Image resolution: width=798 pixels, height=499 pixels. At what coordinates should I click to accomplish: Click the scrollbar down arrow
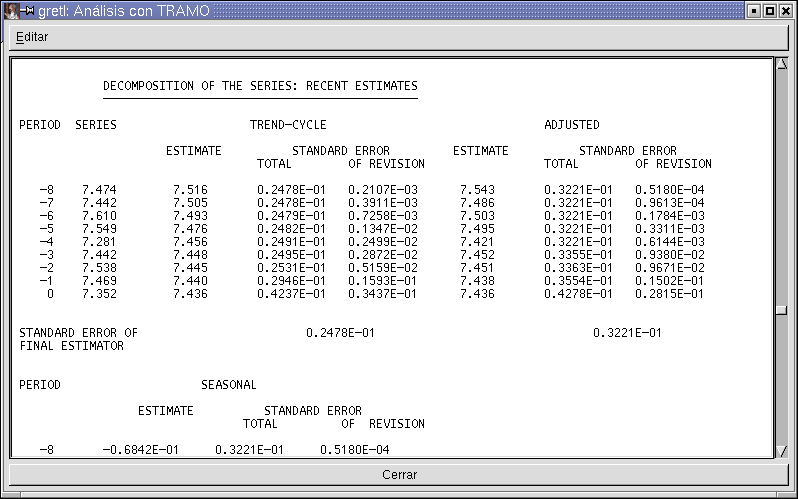(x=782, y=451)
